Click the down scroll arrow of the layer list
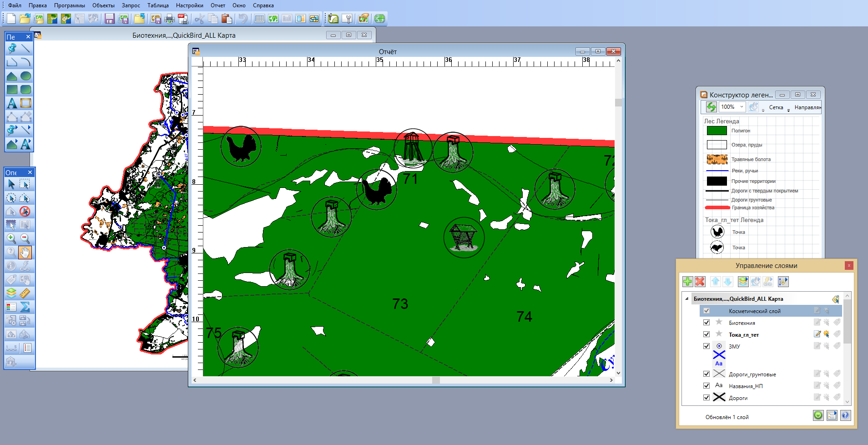Image resolution: width=868 pixels, height=445 pixels. click(x=847, y=401)
